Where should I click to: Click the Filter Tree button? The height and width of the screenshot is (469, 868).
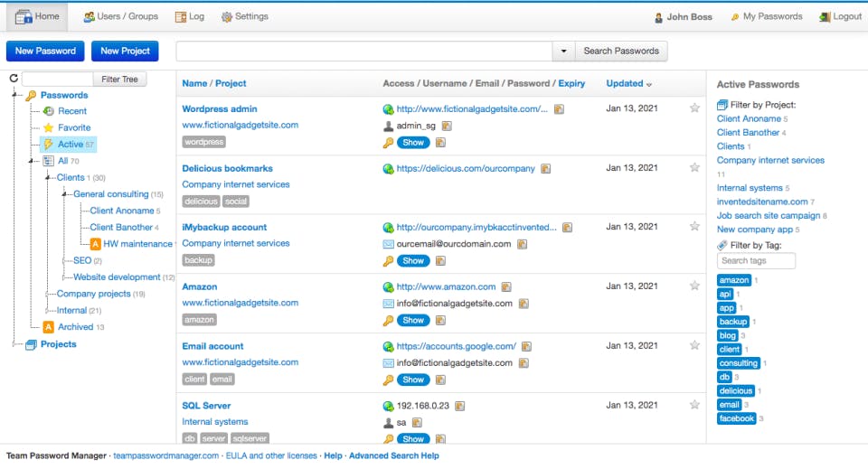[119, 80]
